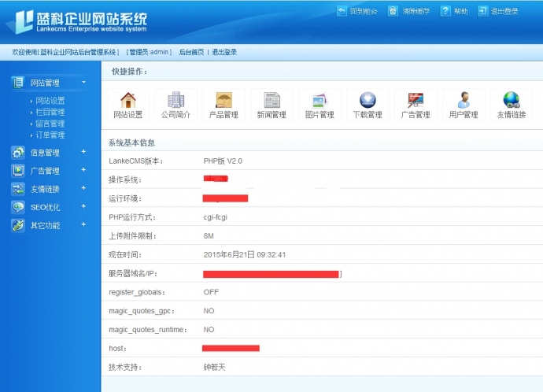The image size is (543, 392).
Task: Click the 信息管理 gear icon
Action: (x=18, y=153)
